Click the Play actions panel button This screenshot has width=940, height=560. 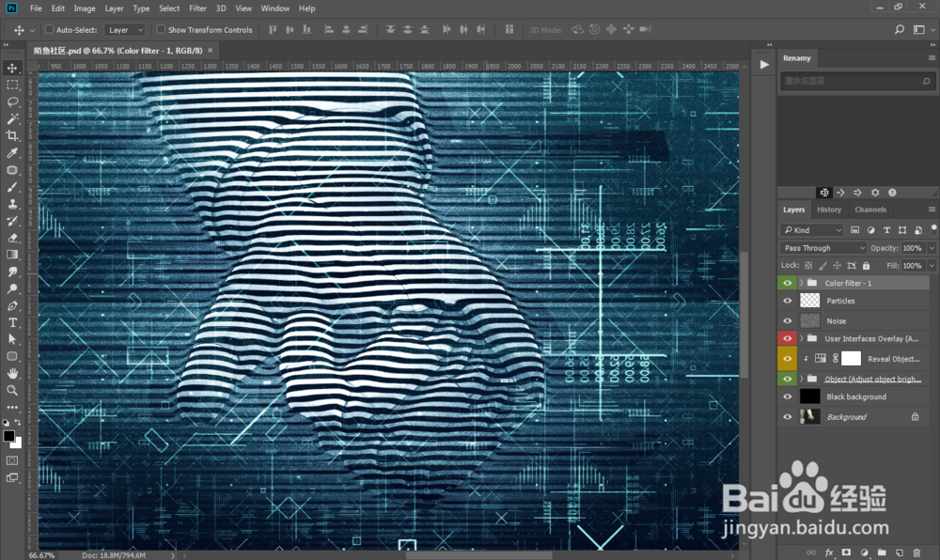(x=764, y=65)
